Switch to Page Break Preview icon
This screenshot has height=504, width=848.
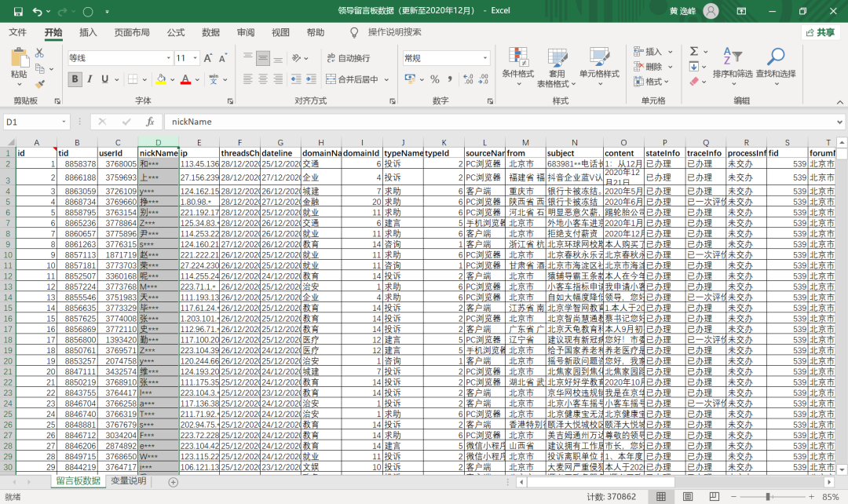[714, 496]
